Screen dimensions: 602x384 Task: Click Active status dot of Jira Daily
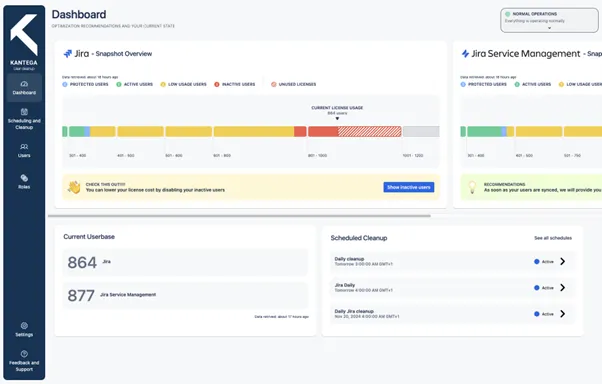537,288
